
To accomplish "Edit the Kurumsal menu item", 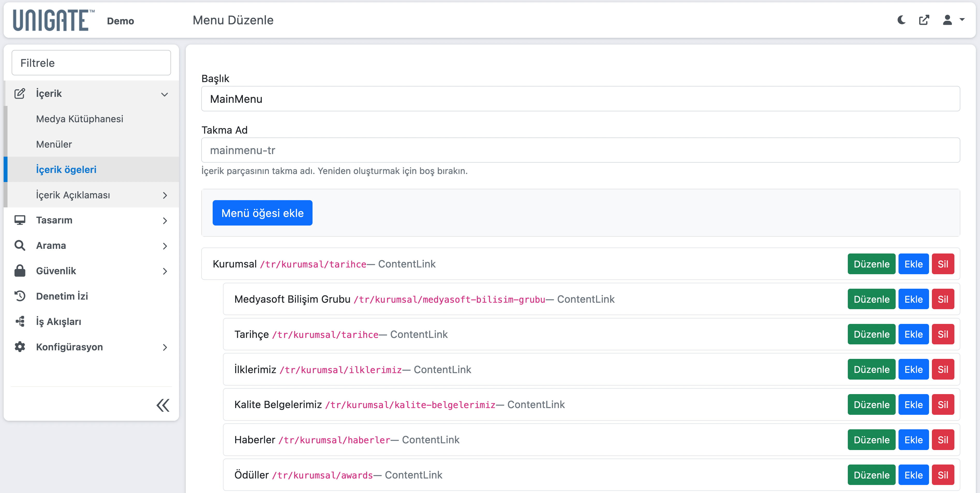I will click(x=871, y=264).
